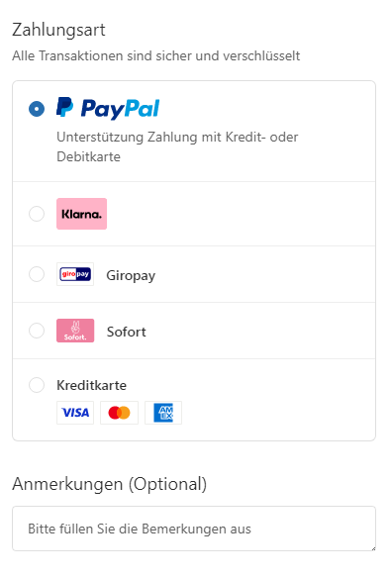
Task: Click the Sofort text label
Action: click(x=127, y=332)
